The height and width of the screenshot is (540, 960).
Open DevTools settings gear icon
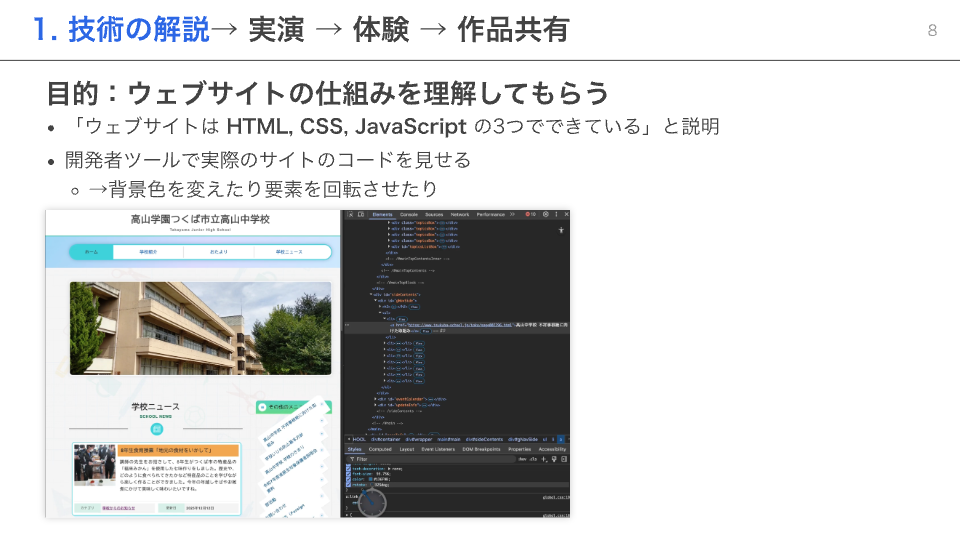click(546, 214)
